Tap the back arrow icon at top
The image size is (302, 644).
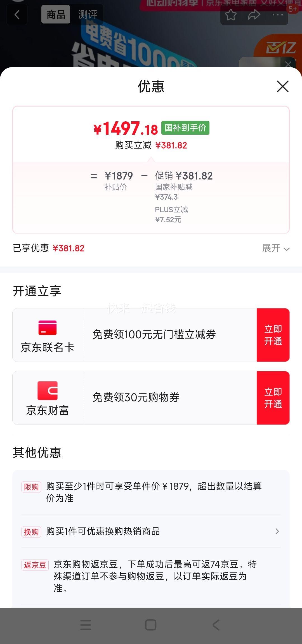[17, 15]
